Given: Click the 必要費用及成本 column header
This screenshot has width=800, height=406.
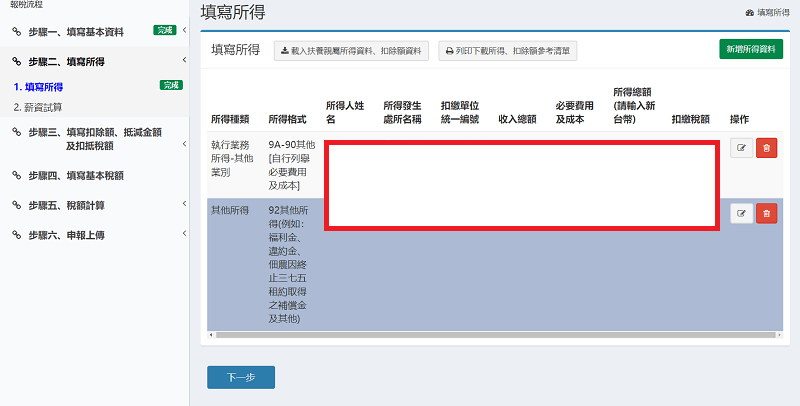Looking at the screenshot, I should (x=575, y=112).
